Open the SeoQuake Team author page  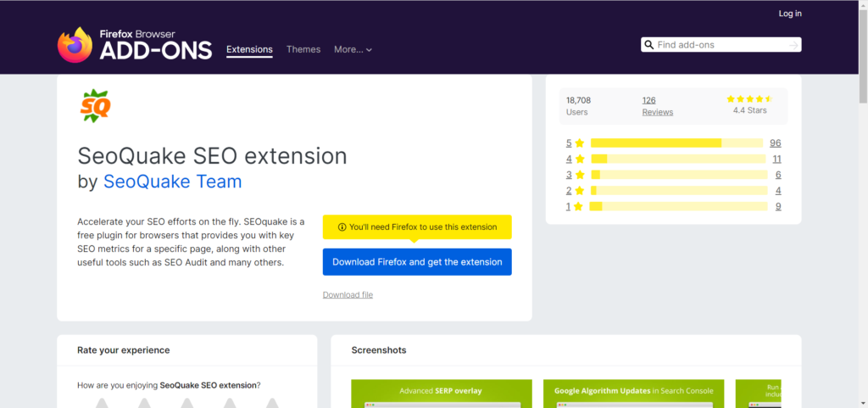tap(173, 182)
